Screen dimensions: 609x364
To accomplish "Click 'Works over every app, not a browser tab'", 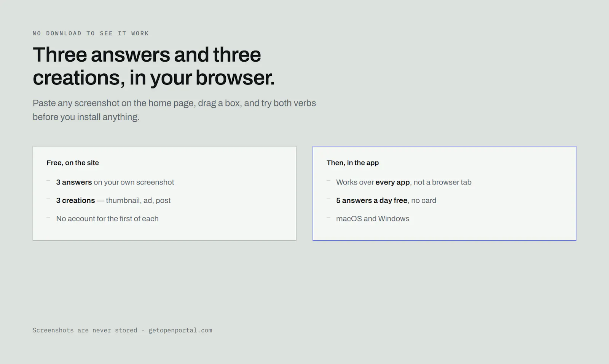I will pyautogui.click(x=404, y=182).
